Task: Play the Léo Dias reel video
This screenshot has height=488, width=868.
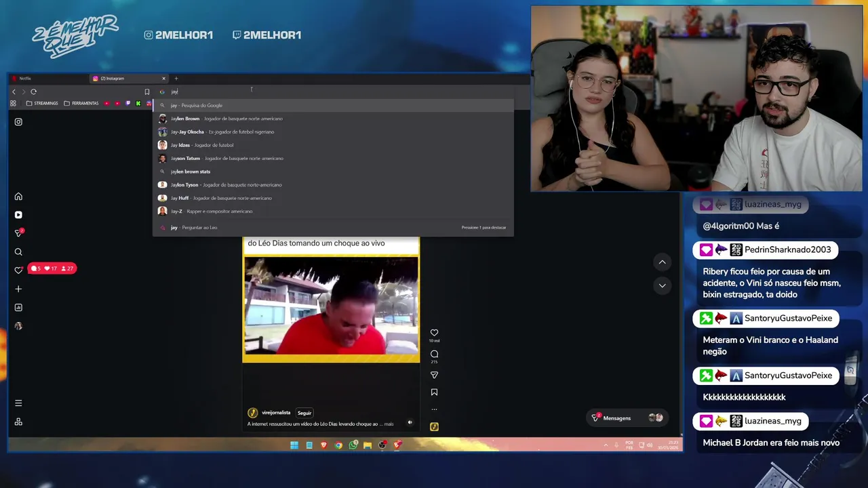Action: pyautogui.click(x=331, y=306)
